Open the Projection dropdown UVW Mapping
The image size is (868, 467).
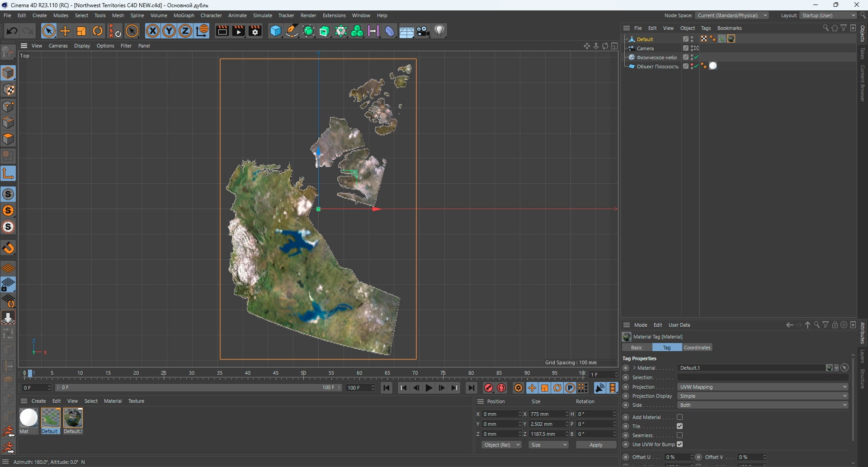[763, 387]
